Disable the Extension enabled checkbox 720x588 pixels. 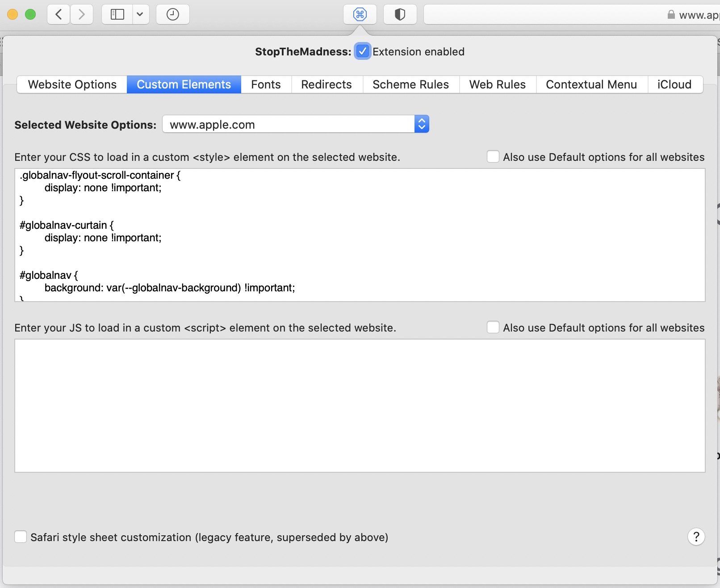click(x=363, y=51)
